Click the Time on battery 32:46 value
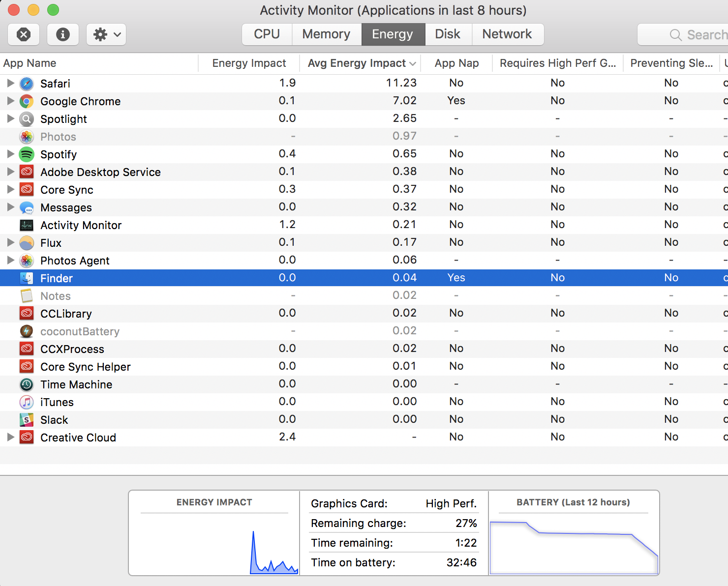728x586 pixels. pos(461,562)
